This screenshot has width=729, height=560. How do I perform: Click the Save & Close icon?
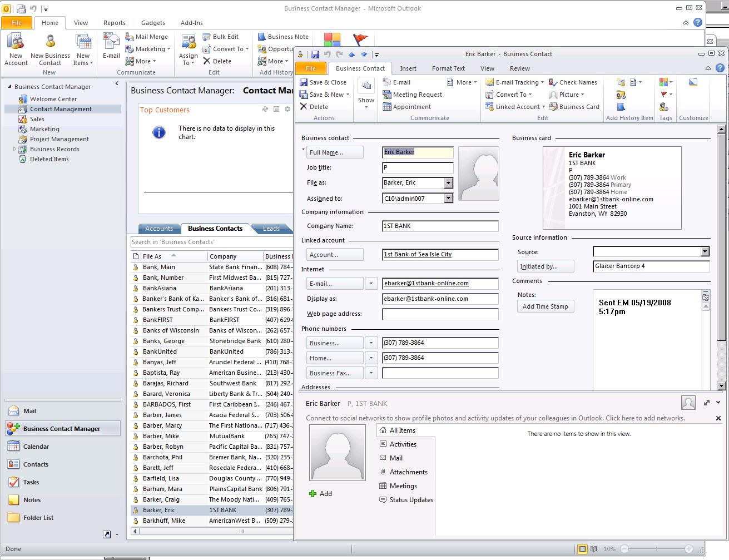304,82
